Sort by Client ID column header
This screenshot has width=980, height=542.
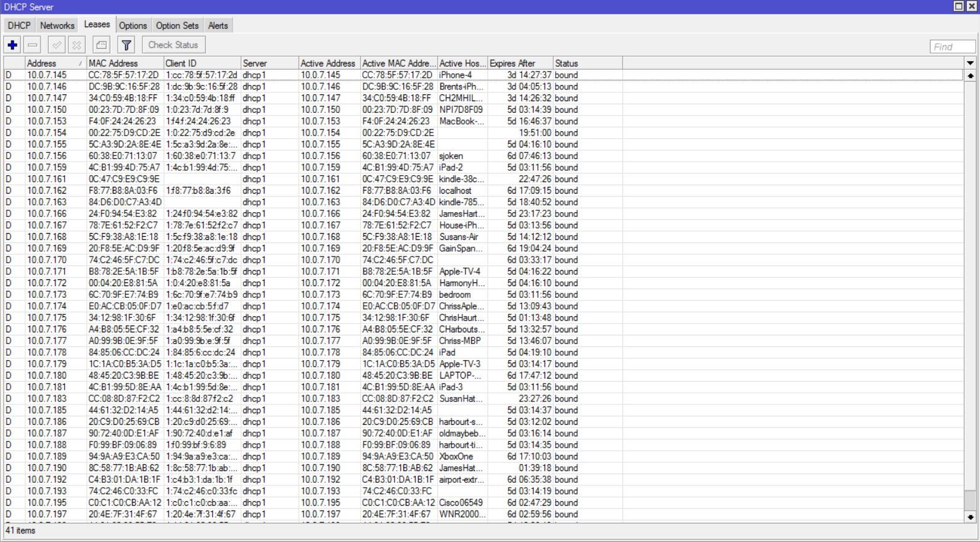[x=202, y=64]
